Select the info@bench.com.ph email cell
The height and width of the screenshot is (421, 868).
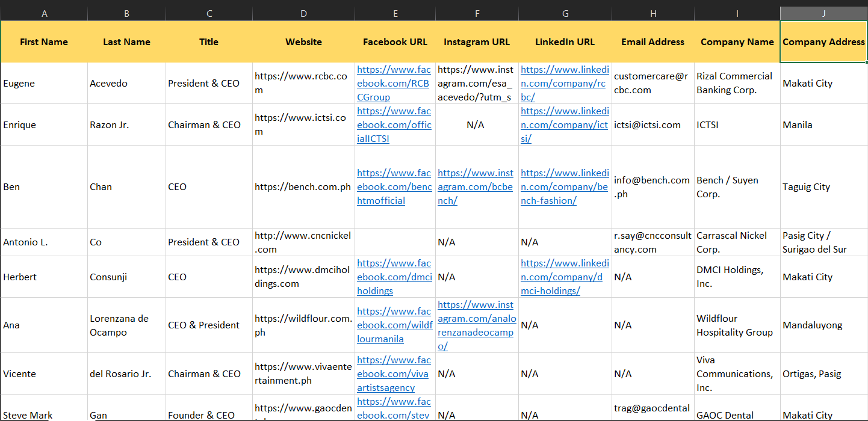pos(653,187)
